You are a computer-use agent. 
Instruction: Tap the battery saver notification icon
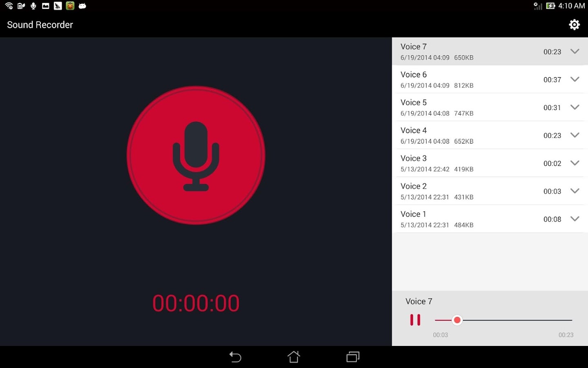click(x=20, y=6)
